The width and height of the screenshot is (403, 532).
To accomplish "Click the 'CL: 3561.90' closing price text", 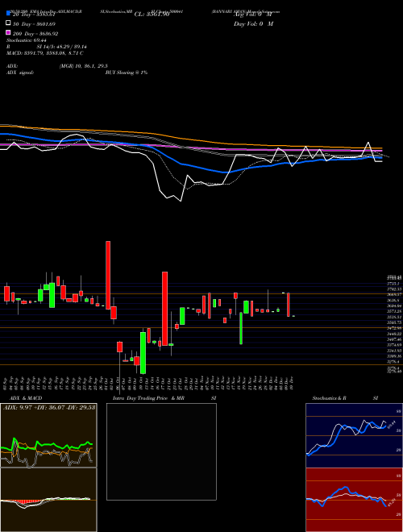I will point(152,15).
